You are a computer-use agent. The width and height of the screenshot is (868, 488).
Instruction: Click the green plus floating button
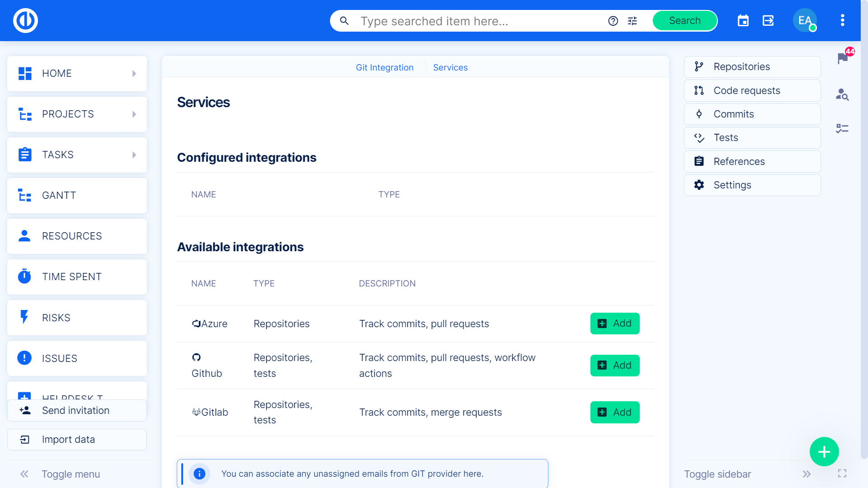824,451
